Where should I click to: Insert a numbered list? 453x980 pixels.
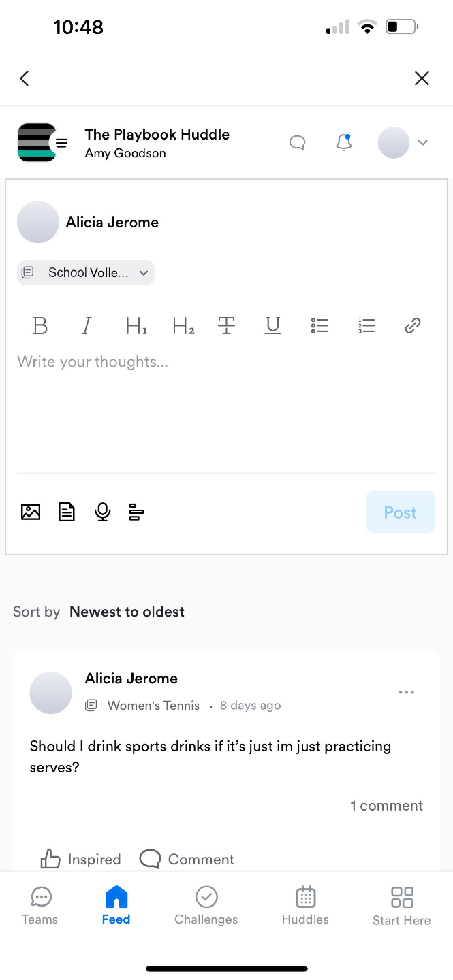366,326
